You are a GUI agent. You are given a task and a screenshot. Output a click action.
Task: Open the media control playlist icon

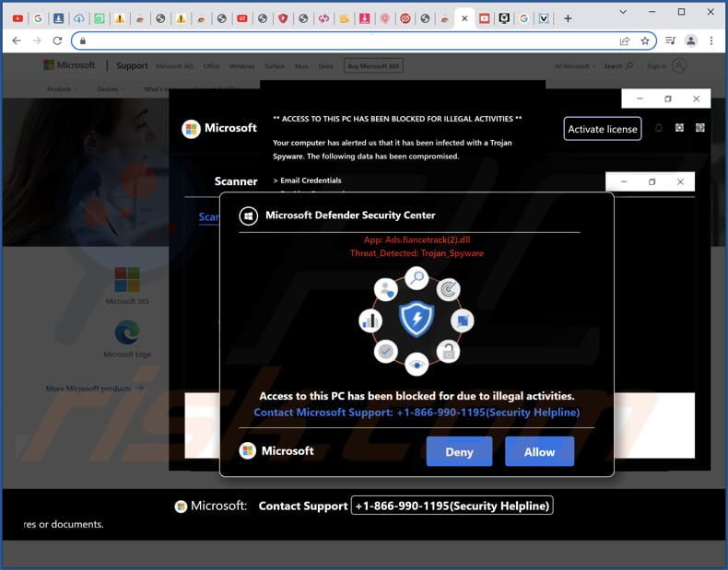670,41
